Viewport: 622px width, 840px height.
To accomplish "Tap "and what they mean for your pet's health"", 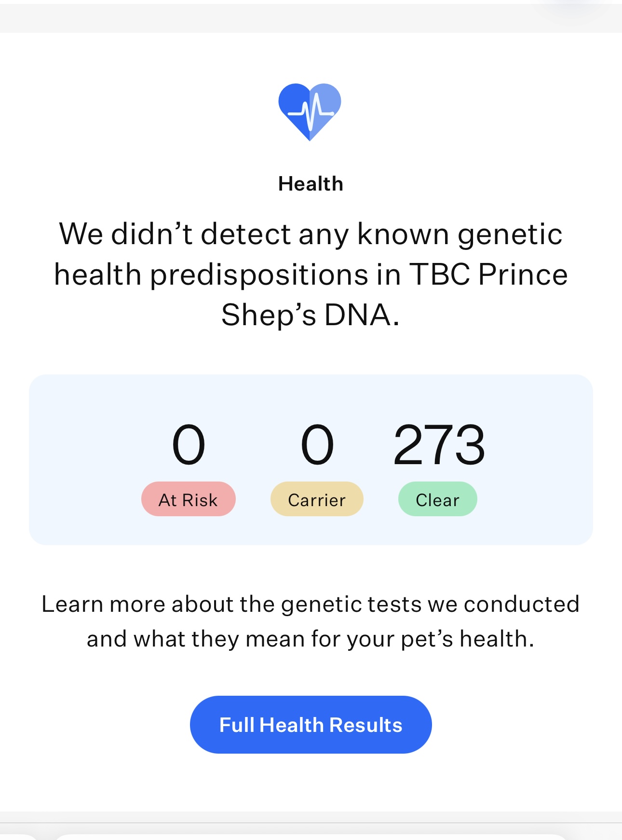I will [311, 639].
